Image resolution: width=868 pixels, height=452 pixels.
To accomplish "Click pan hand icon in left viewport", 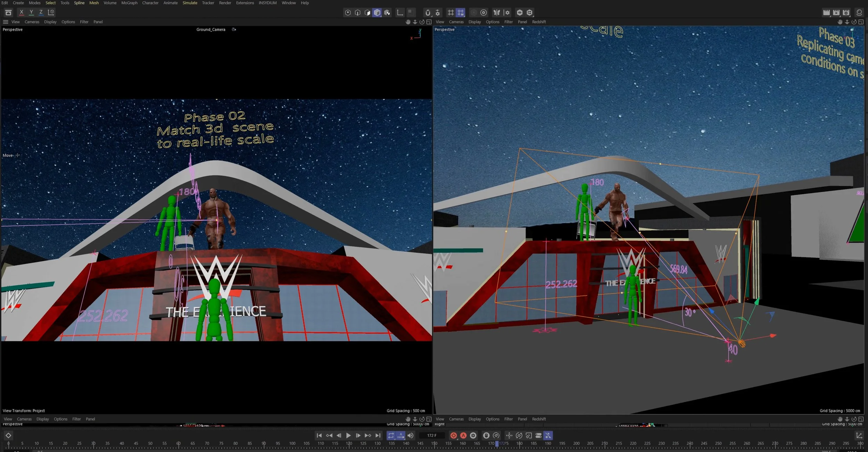I will (408, 22).
